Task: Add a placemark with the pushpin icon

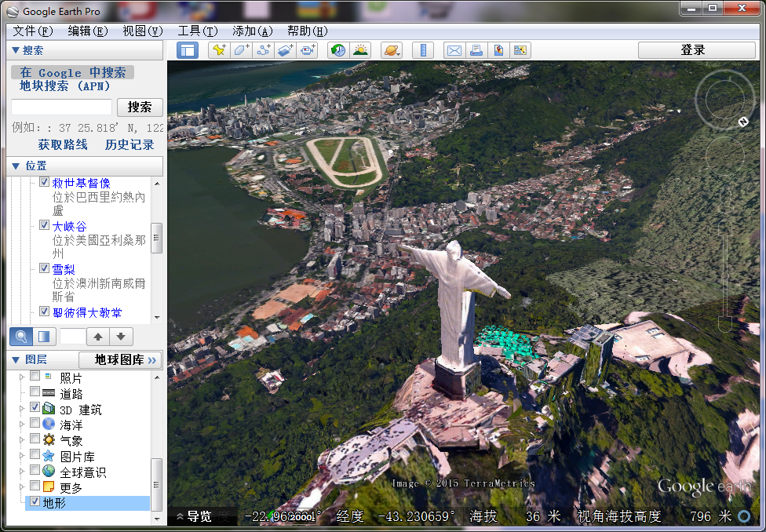Action: pyautogui.click(x=219, y=50)
